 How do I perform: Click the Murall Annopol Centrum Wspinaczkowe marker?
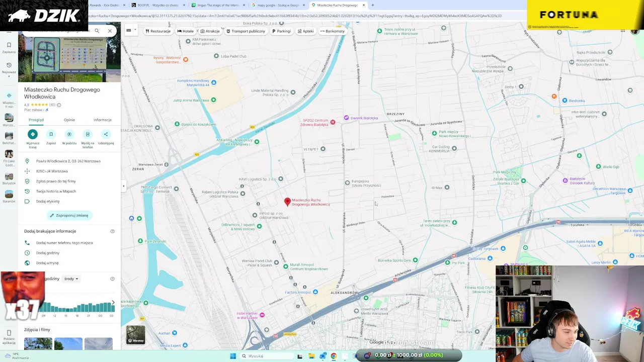coord(285,266)
